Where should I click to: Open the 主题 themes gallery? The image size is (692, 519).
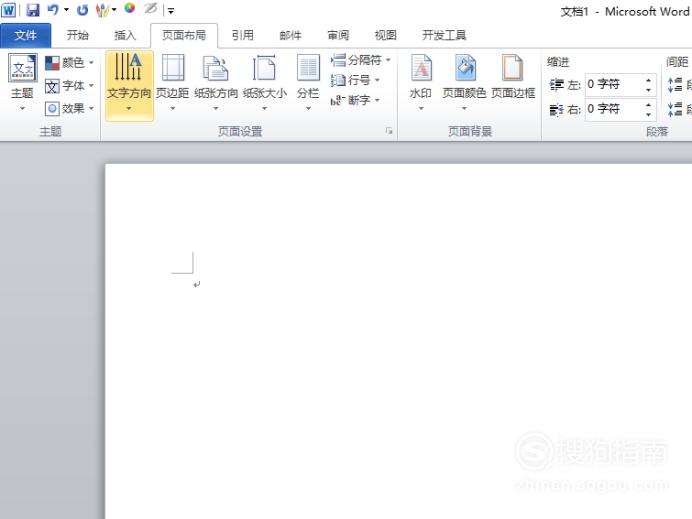[x=22, y=83]
